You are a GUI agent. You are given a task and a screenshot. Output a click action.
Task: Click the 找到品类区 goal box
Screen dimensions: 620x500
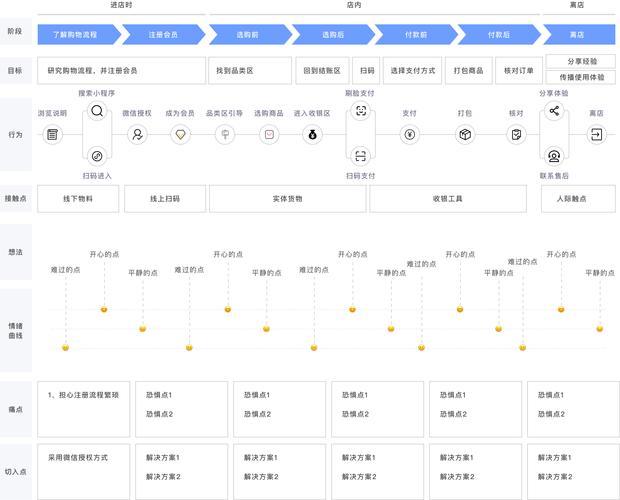(x=250, y=71)
